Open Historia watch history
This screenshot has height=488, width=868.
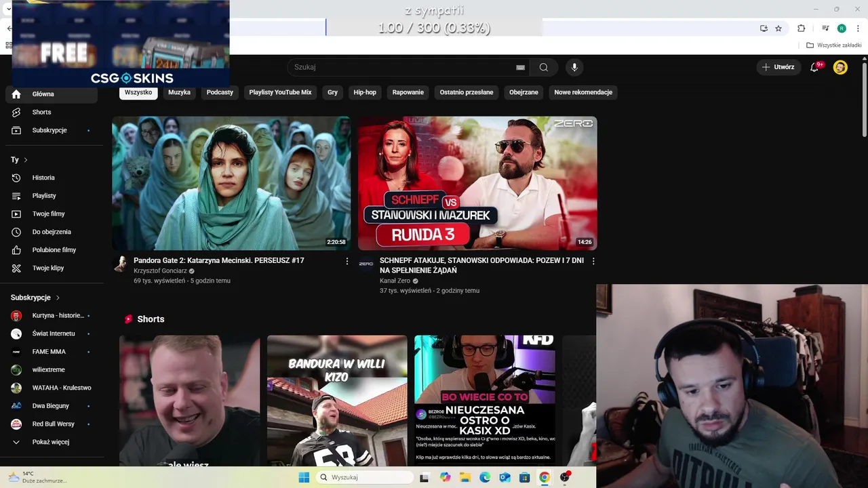pyautogui.click(x=52, y=178)
